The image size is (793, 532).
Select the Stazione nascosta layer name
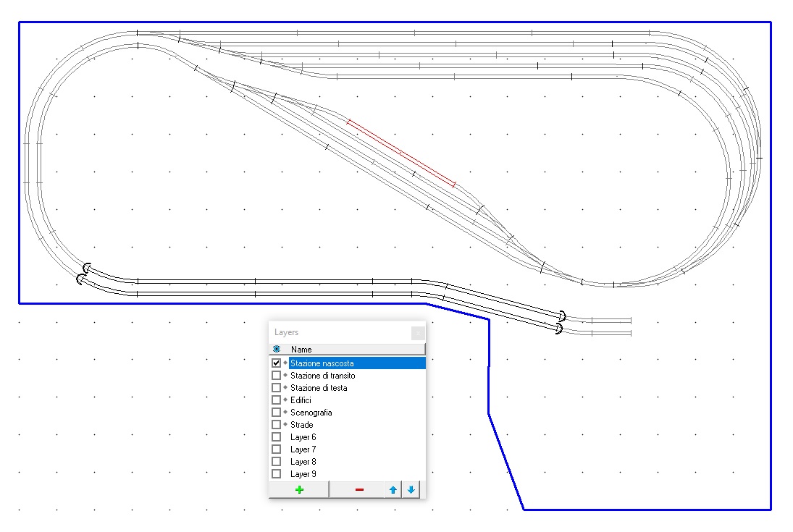tap(322, 363)
